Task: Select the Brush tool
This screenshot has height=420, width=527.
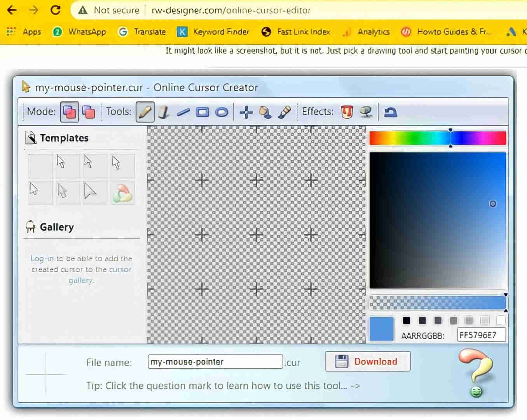Action: [285, 112]
